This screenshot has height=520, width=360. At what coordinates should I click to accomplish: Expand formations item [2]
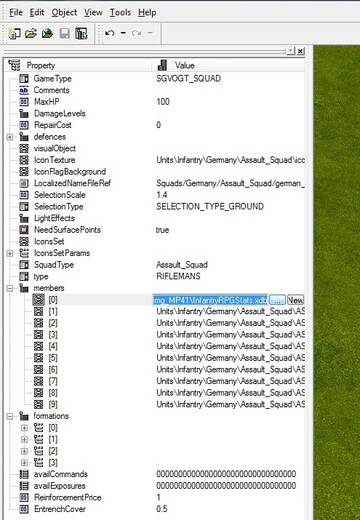click(x=24, y=451)
